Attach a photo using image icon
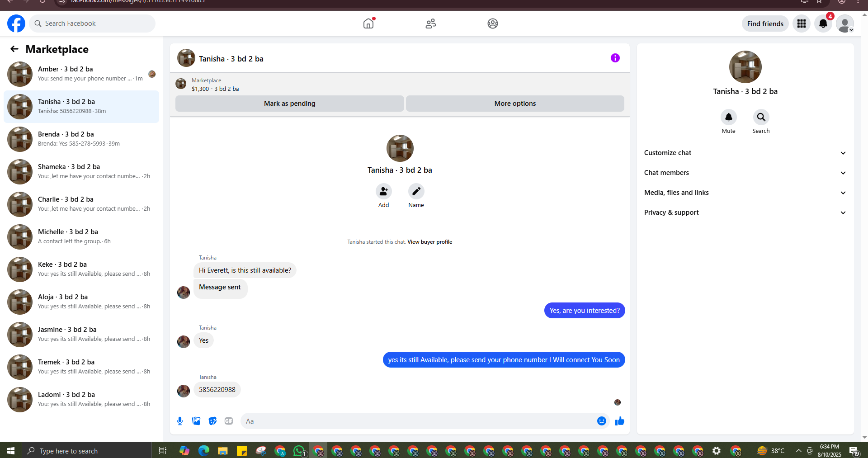This screenshot has width=868, height=458. (x=196, y=421)
